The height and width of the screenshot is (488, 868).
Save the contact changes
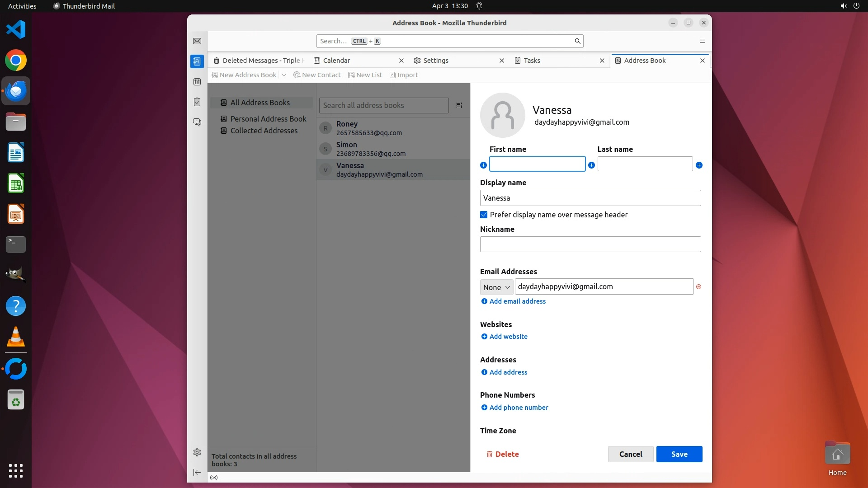pyautogui.click(x=679, y=454)
